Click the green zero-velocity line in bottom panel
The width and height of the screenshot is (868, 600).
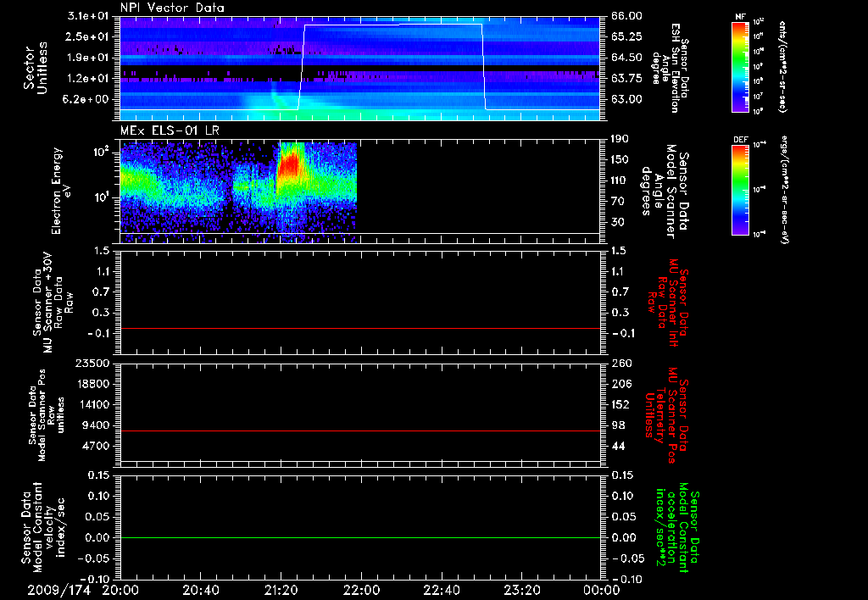click(x=360, y=537)
